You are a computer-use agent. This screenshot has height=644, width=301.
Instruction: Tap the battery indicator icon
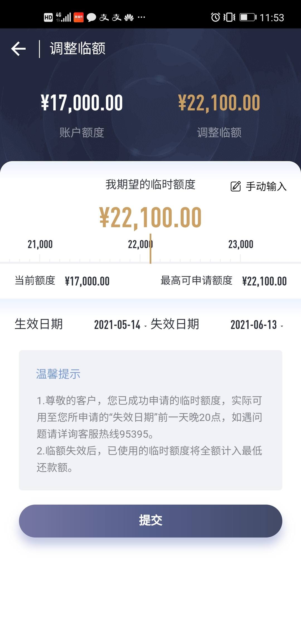point(248,17)
